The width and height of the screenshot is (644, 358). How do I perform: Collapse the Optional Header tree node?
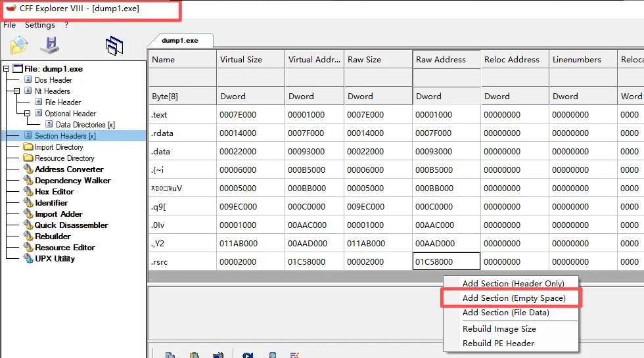[x=27, y=113]
